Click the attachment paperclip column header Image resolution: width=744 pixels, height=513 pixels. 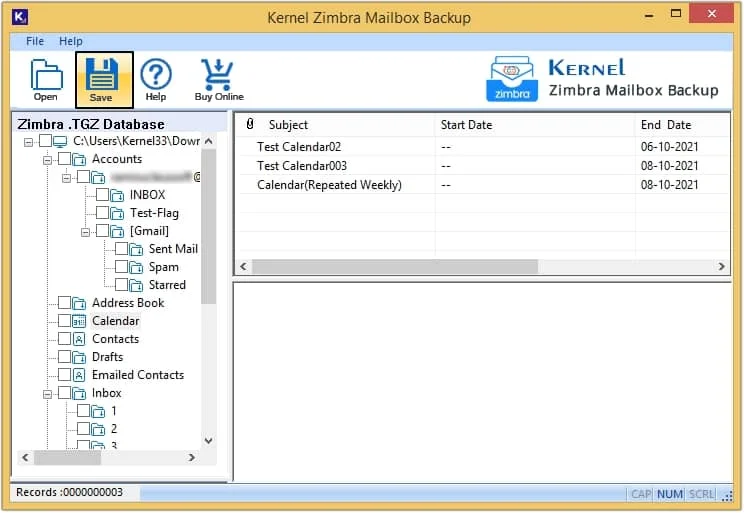coord(250,124)
